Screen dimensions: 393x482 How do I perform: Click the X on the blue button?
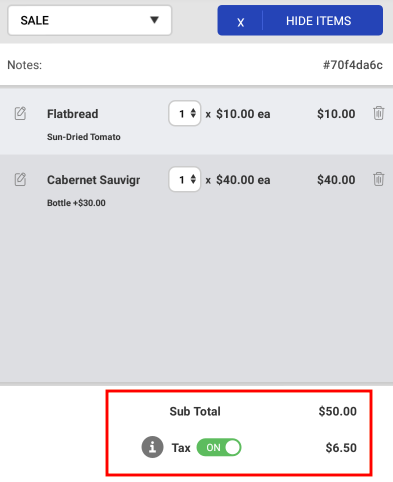[240, 21]
